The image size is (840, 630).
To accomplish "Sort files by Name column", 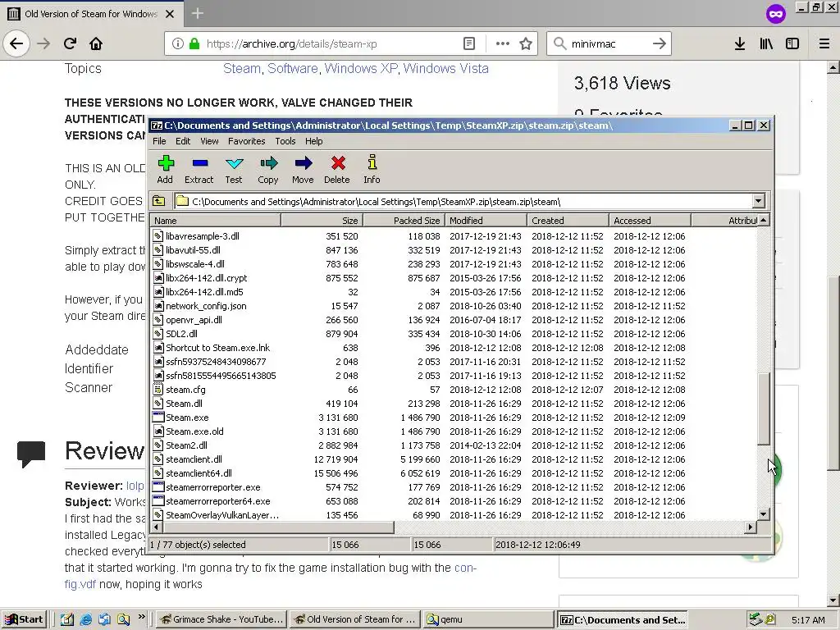I will 216,220.
